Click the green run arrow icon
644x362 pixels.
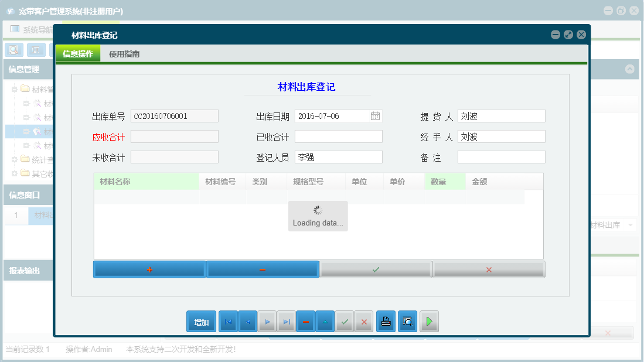(x=429, y=321)
